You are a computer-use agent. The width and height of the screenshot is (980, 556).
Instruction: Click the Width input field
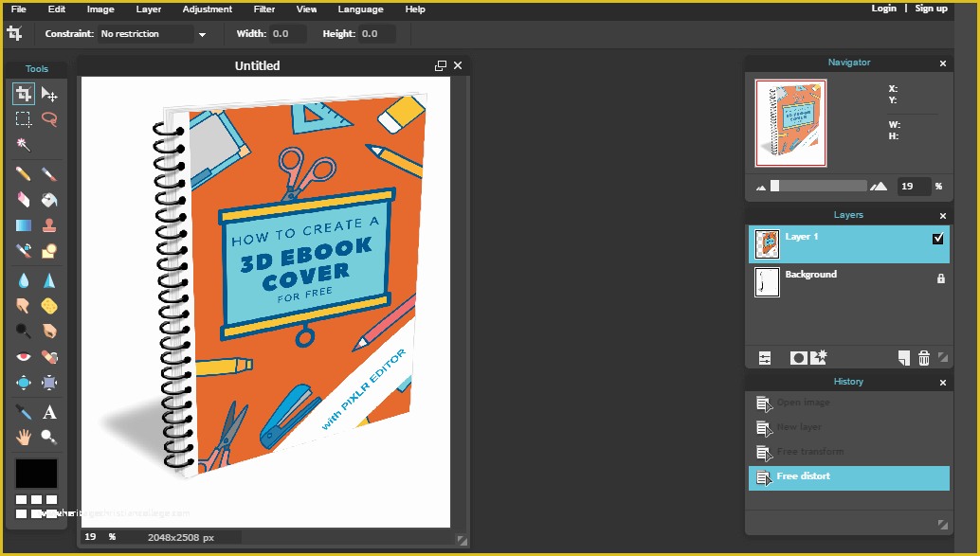(287, 34)
